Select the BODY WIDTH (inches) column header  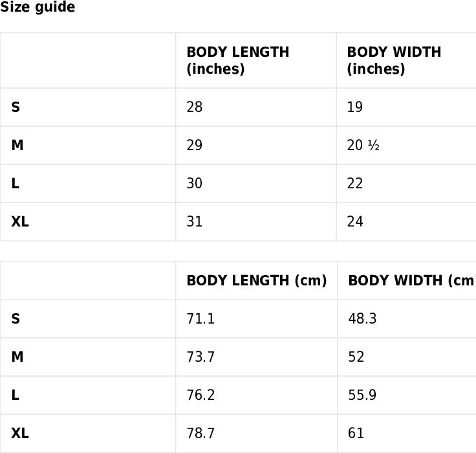[394, 61]
